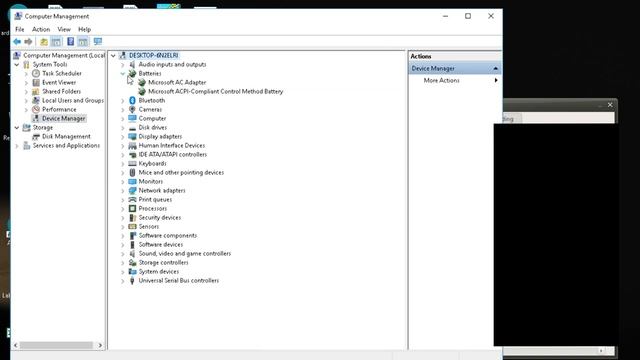
Task: Collapse the Storage tree node
Action: coord(17,128)
